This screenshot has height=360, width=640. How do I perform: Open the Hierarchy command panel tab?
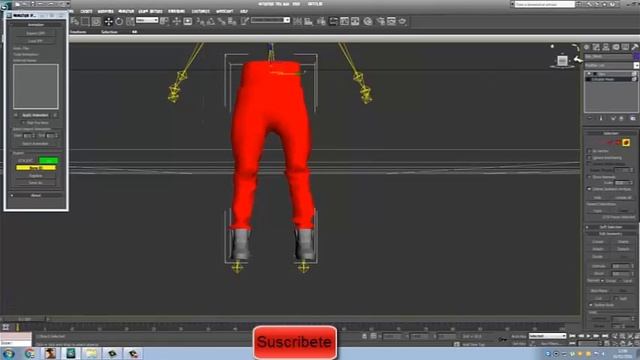(606, 47)
